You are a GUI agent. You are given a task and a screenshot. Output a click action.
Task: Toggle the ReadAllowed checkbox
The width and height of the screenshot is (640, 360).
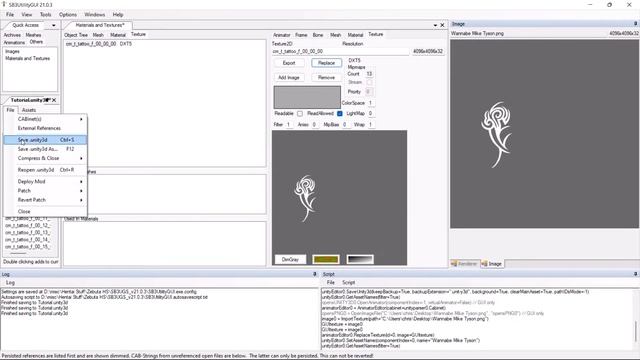pyautogui.click(x=340, y=113)
